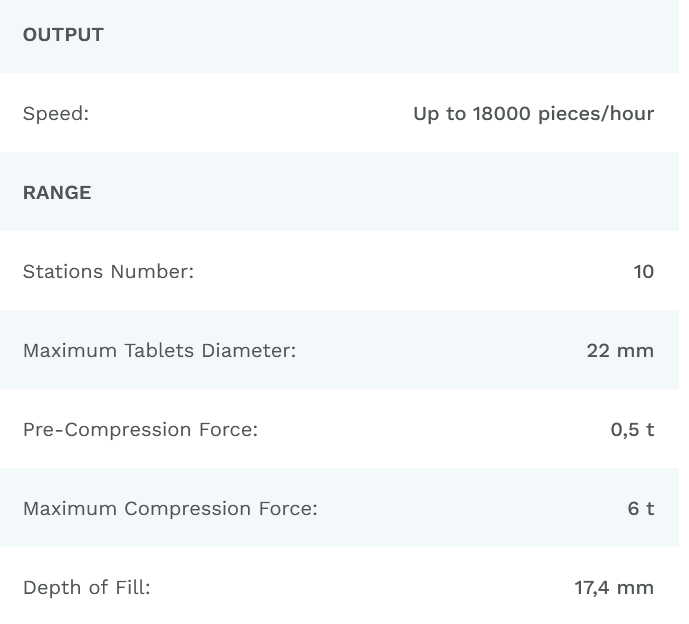Click the Maximum Tablets Diameter label
Screen dimensions: 689x624
coord(159,351)
